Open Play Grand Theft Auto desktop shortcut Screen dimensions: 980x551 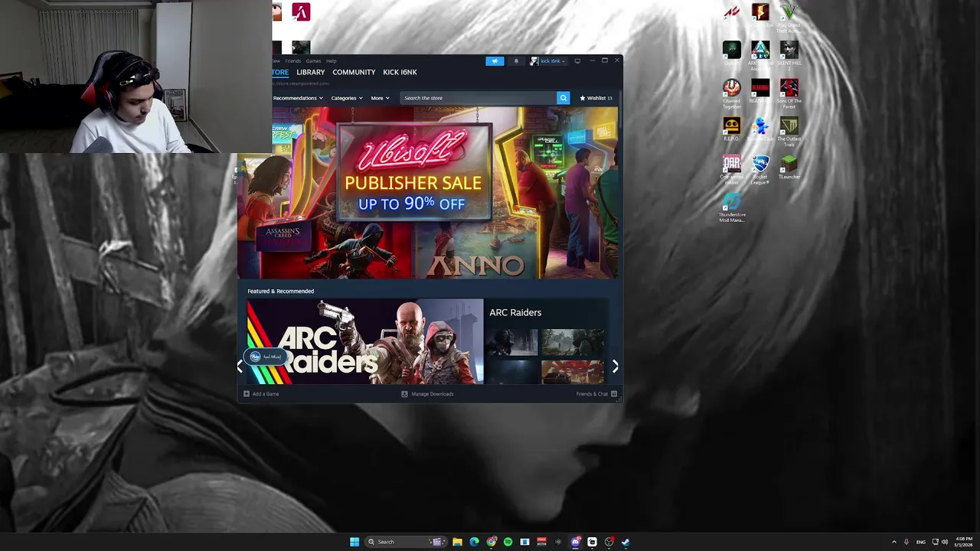point(789,18)
